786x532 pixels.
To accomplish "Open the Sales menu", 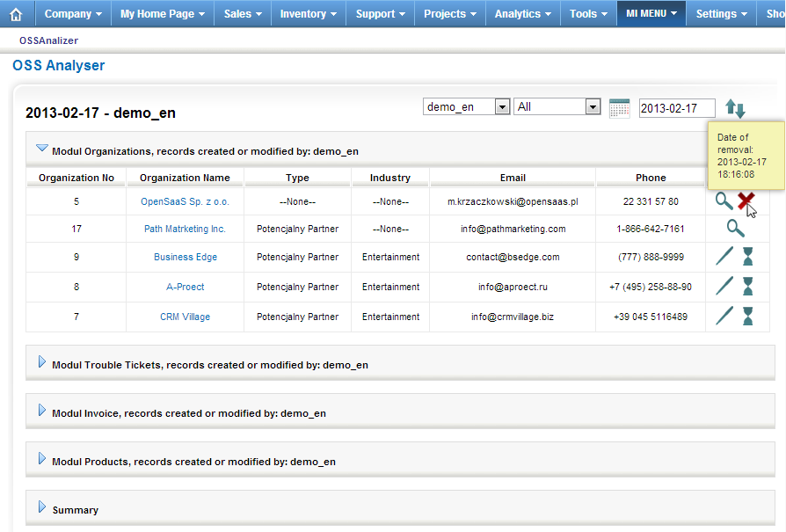I will pos(243,14).
